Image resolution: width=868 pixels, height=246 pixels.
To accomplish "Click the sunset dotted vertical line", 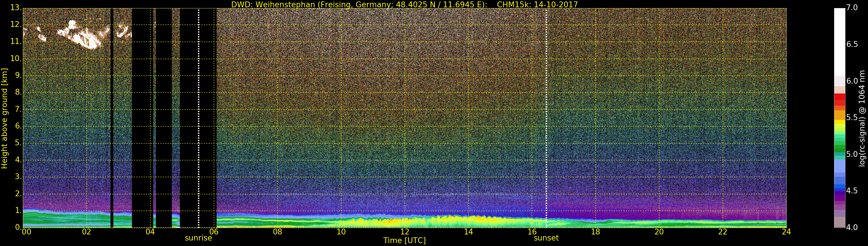I will 546,118.
